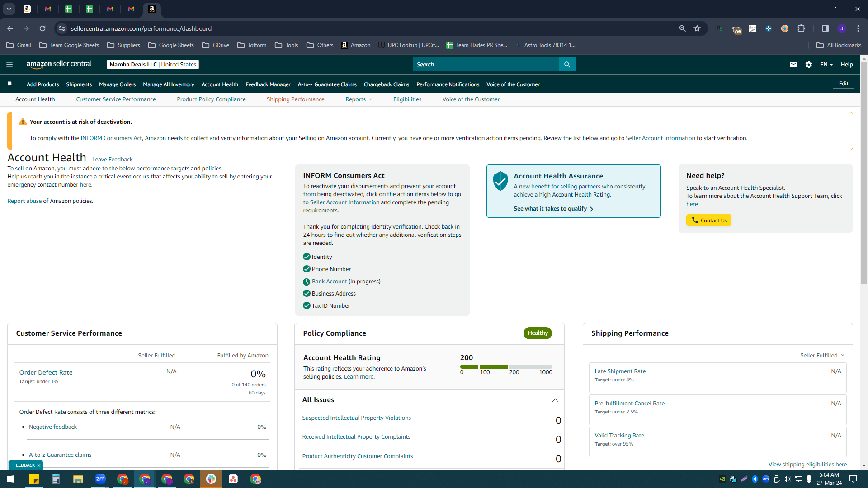
Task: Click the Account Health Rating progress bar
Action: tap(506, 366)
